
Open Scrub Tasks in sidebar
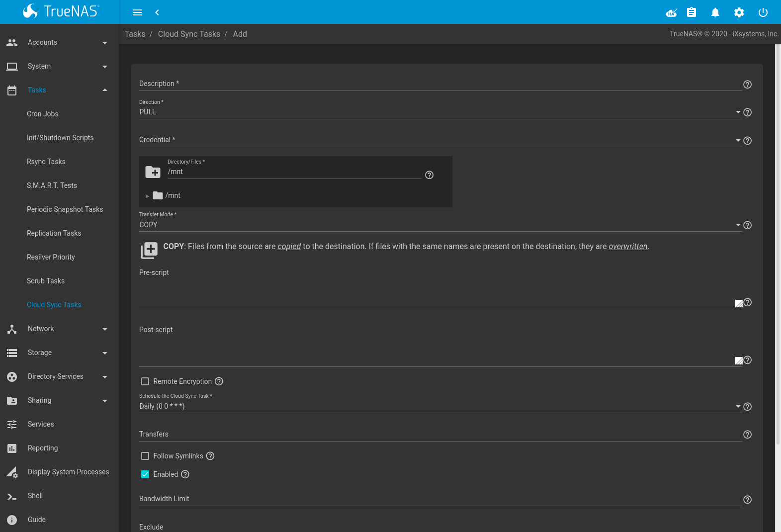[46, 281]
